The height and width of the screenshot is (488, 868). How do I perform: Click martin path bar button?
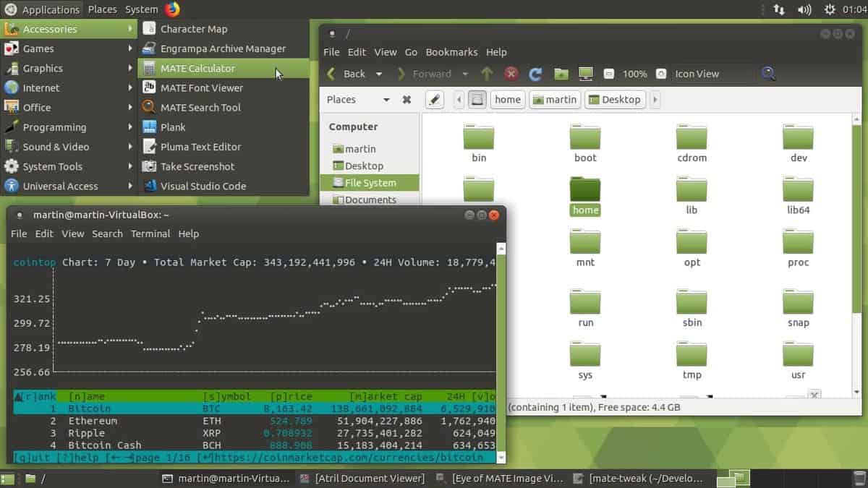[x=555, y=100]
